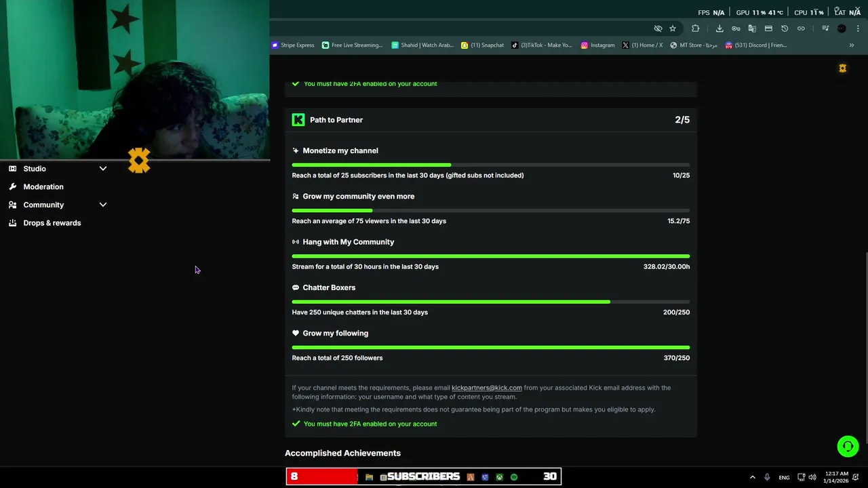Screen dimensions: 868x488
Task: Open the Free Live Streaming bookmark
Action: [x=353, y=45]
